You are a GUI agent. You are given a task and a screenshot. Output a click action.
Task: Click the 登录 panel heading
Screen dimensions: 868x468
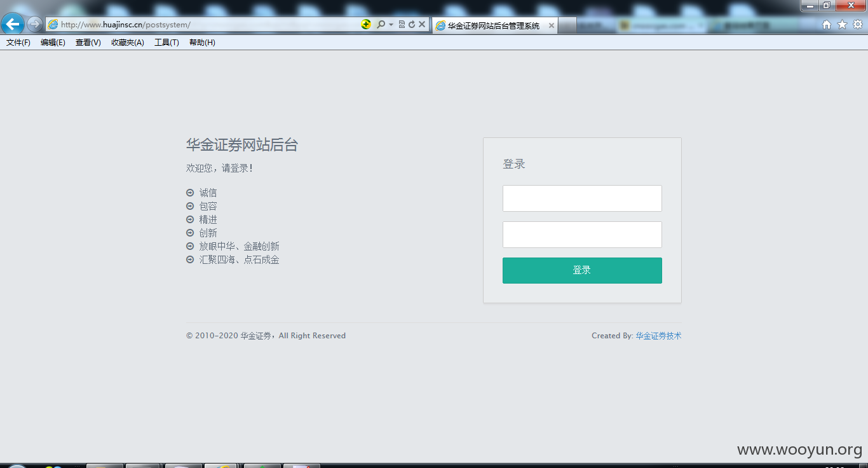514,164
